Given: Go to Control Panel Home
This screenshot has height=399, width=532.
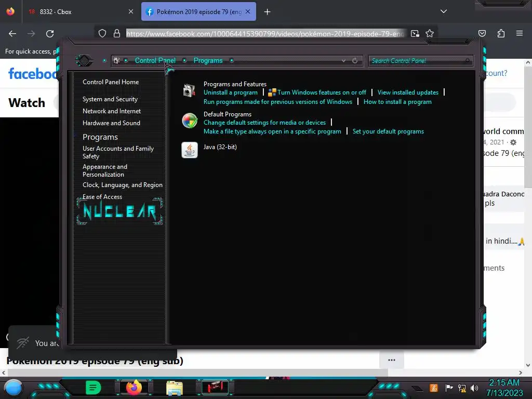Looking at the screenshot, I should pos(111,82).
